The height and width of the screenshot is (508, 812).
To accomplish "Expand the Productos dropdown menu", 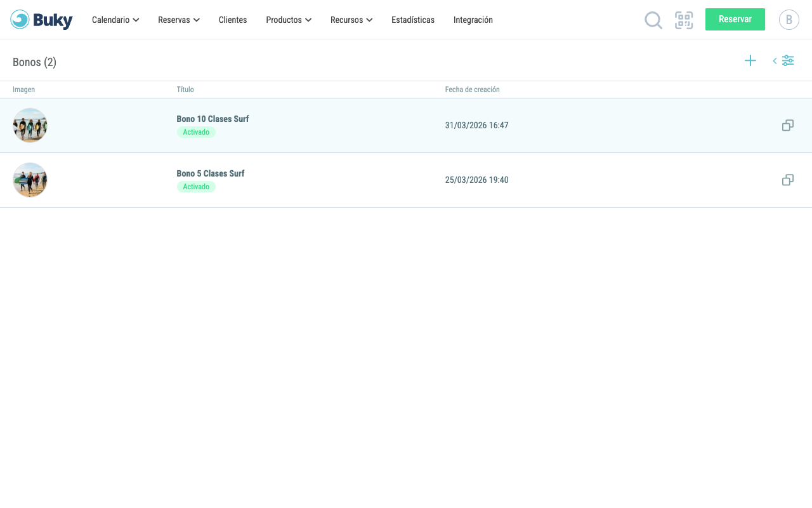I will (x=289, y=20).
